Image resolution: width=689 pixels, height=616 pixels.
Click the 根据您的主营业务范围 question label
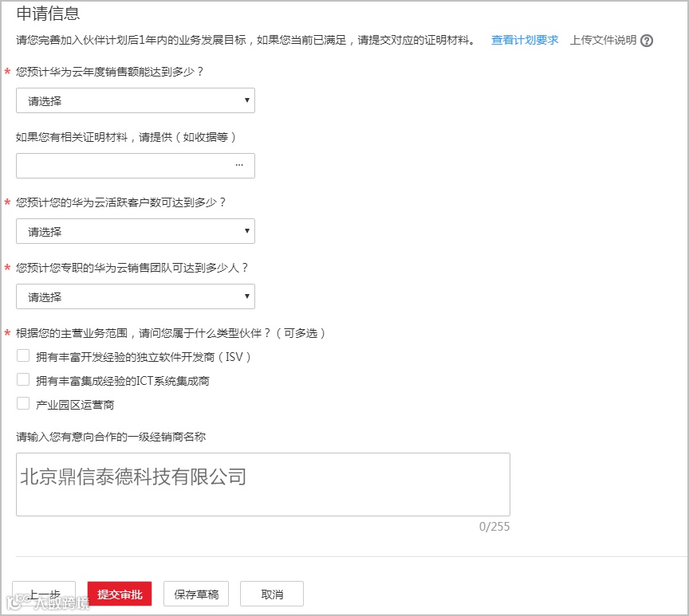pyautogui.click(x=171, y=333)
